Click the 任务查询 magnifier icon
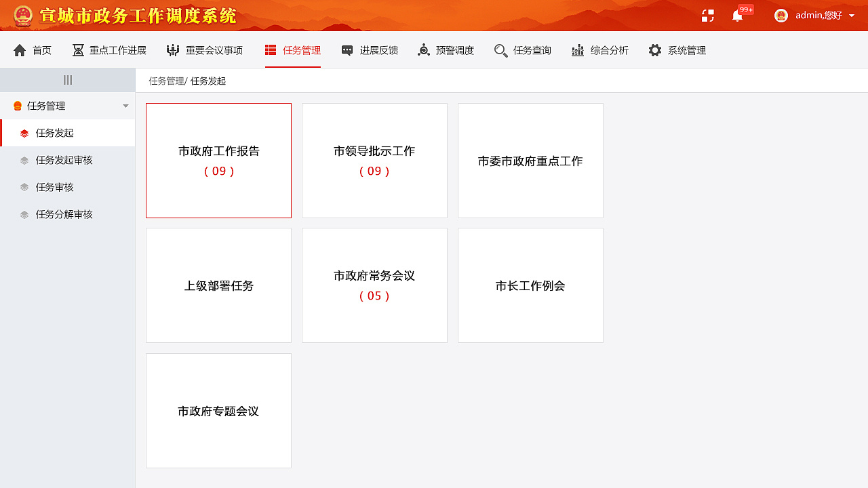The image size is (868, 488). pyautogui.click(x=500, y=49)
